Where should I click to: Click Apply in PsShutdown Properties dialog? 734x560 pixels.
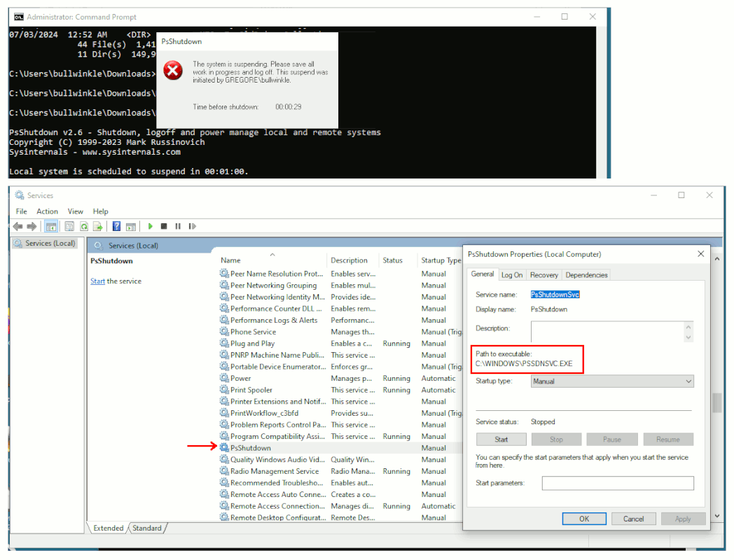(683, 519)
